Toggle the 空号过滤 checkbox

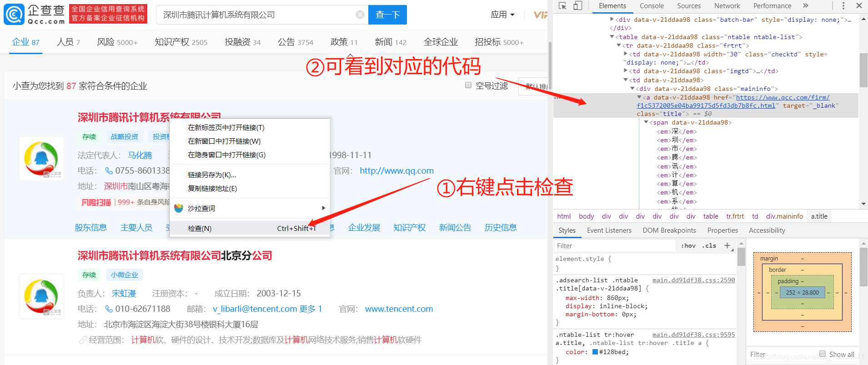click(468, 85)
